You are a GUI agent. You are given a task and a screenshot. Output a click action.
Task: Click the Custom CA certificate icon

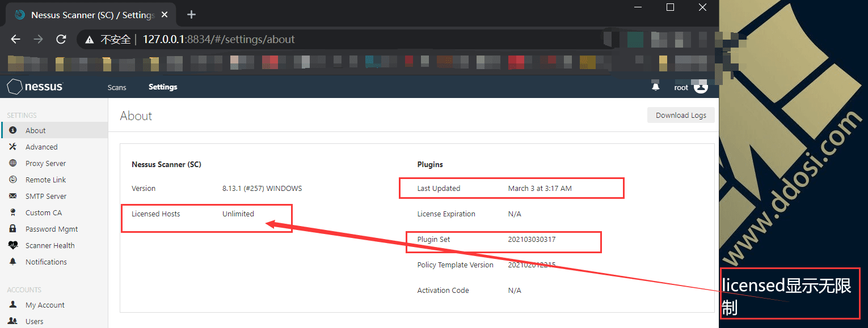(13, 212)
